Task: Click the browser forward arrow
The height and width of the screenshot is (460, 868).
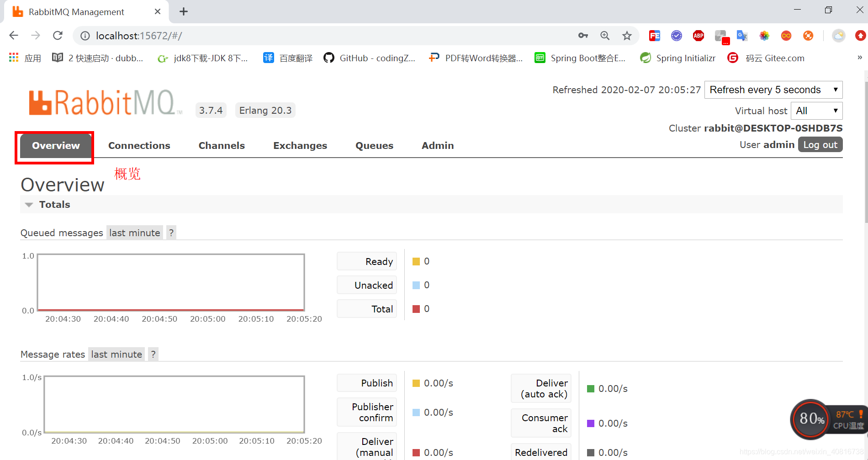Action: click(36, 36)
